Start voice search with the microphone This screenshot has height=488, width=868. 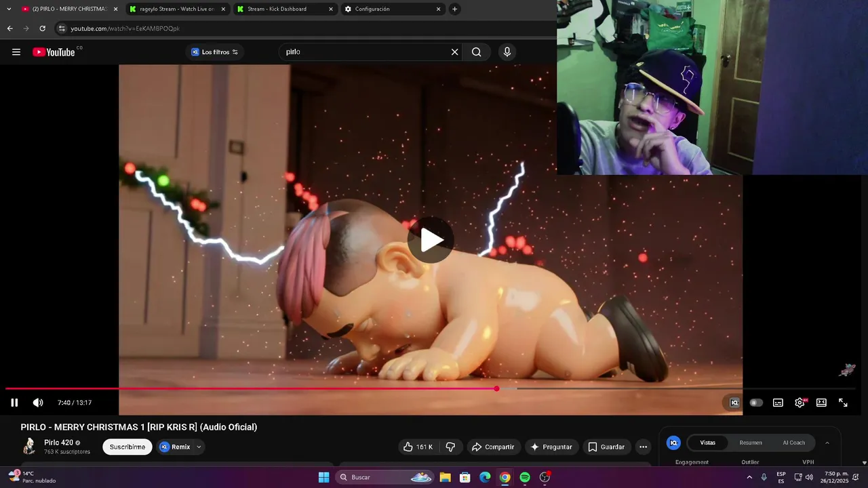(507, 52)
